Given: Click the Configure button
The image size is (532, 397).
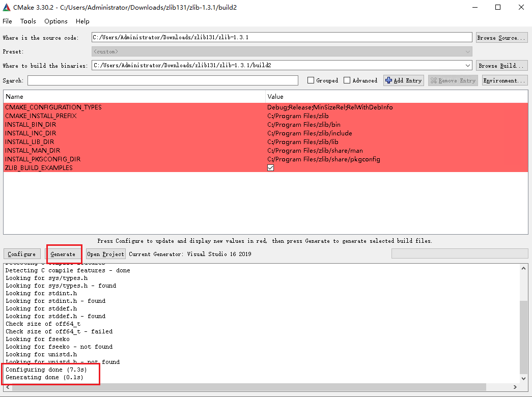Looking at the screenshot, I should coord(22,254).
